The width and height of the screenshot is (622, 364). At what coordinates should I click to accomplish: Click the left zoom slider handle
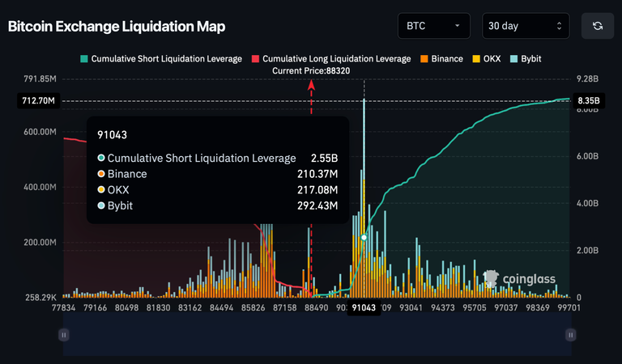[x=63, y=334]
